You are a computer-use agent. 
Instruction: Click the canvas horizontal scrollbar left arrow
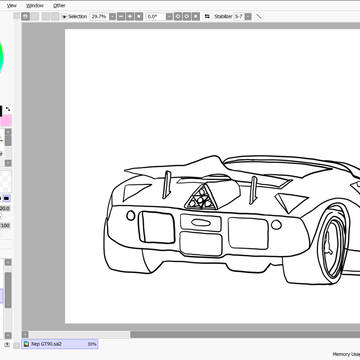tap(25, 334)
